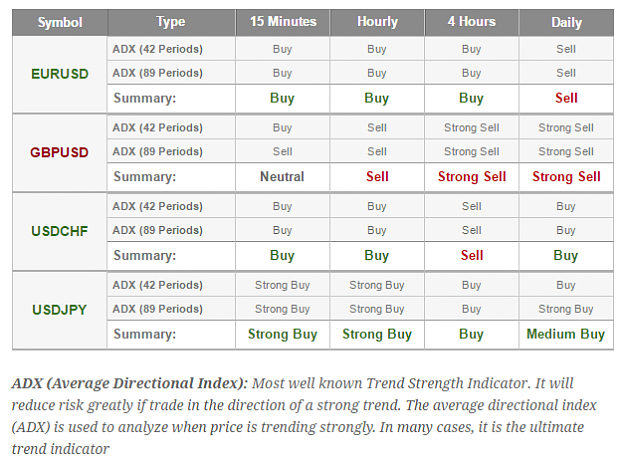
Task: Select the USDCHF Summary row label
Action: click(x=145, y=255)
